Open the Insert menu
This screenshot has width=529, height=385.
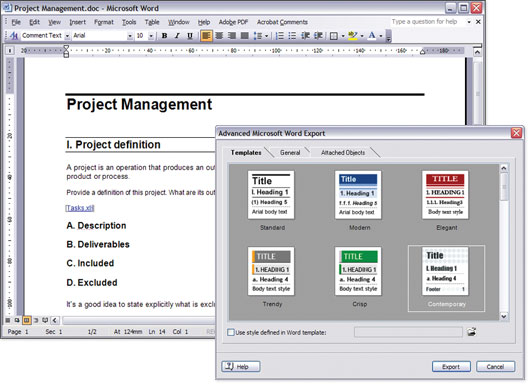click(x=78, y=22)
